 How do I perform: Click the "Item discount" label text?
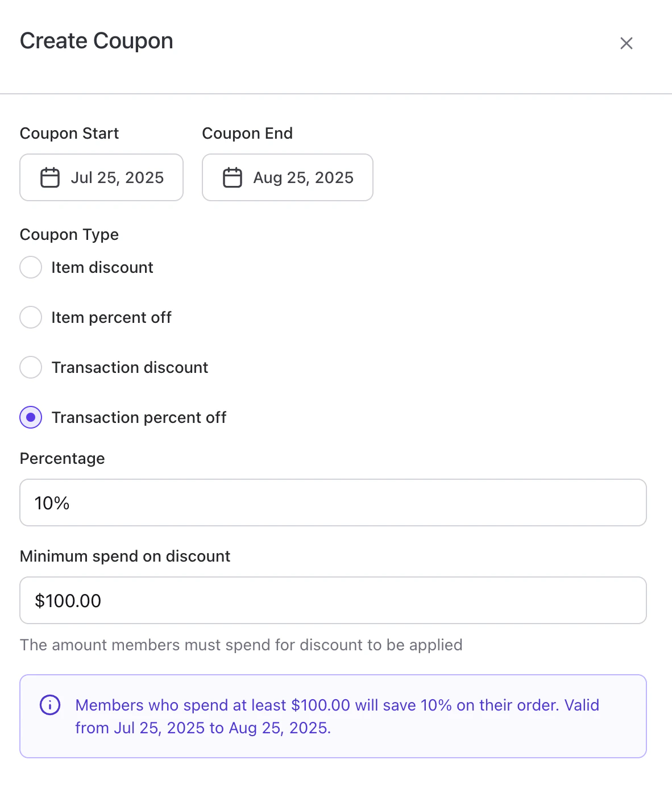coord(102,267)
